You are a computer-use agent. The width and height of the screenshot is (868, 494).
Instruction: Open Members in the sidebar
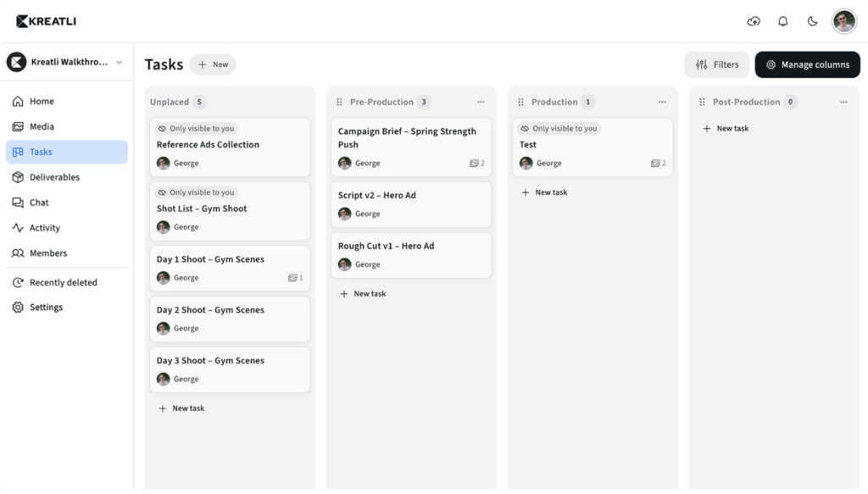pyautogui.click(x=67, y=253)
